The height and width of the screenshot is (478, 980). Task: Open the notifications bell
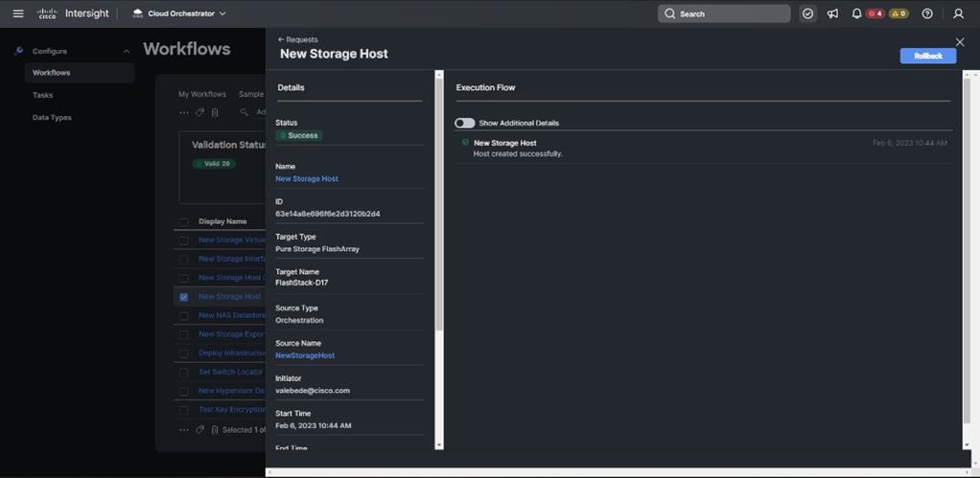(856, 13)
